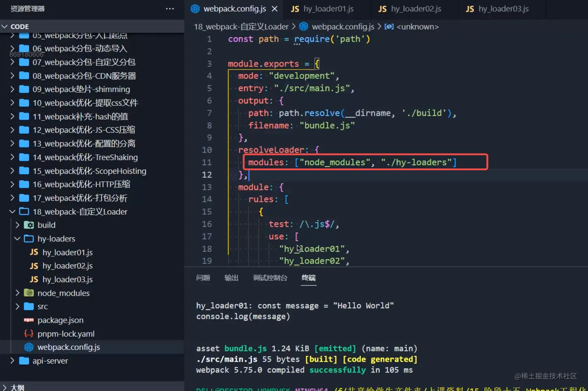Switch to the 调试控制台 panel tab

click(x=270, y=278)
